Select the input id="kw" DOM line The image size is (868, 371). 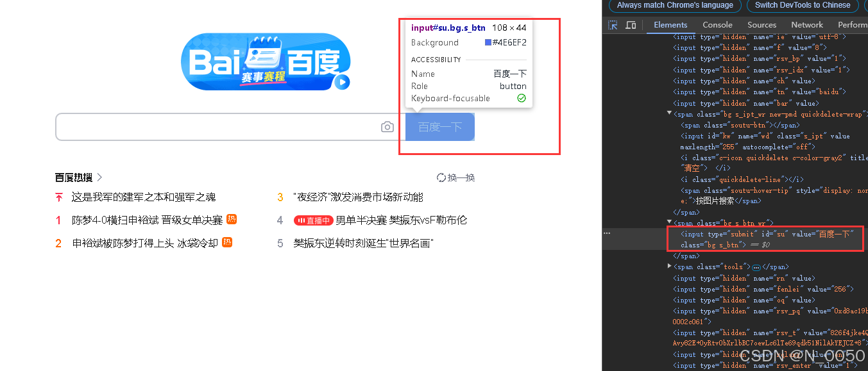767,141
